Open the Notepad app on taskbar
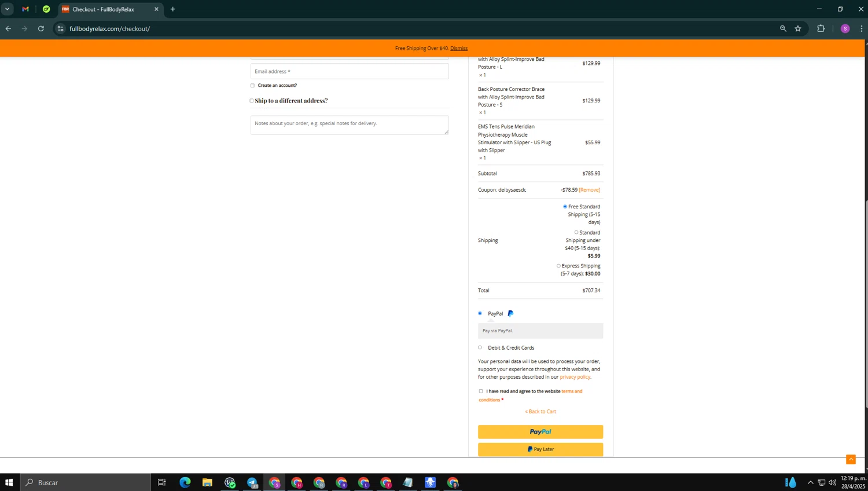Screen dimensions: 868x491 [x=408, y=482]
